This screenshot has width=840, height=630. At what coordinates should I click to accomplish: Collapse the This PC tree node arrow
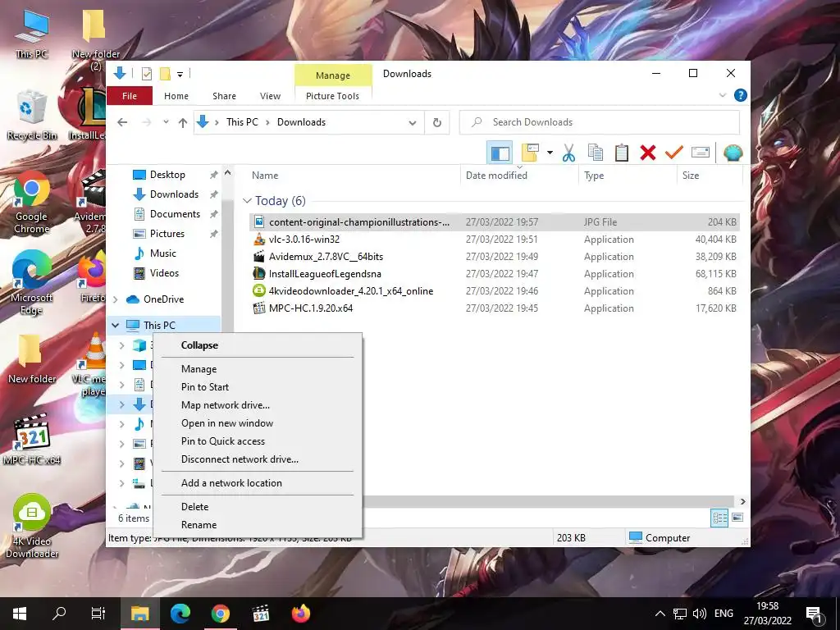(115, 325)
